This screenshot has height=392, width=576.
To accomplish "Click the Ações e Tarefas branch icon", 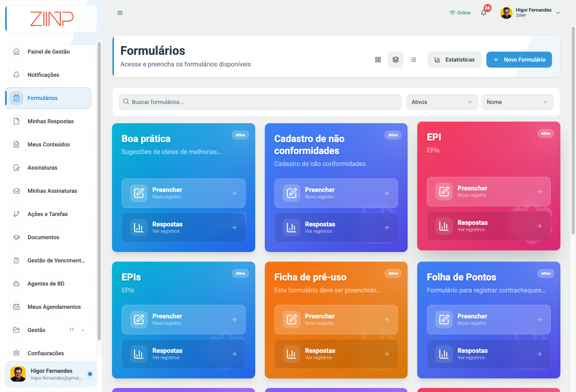I will coord(16,214).
